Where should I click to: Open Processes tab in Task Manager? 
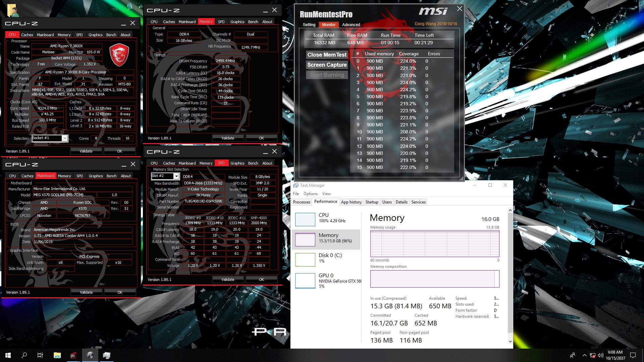click(x=302, y=202)
